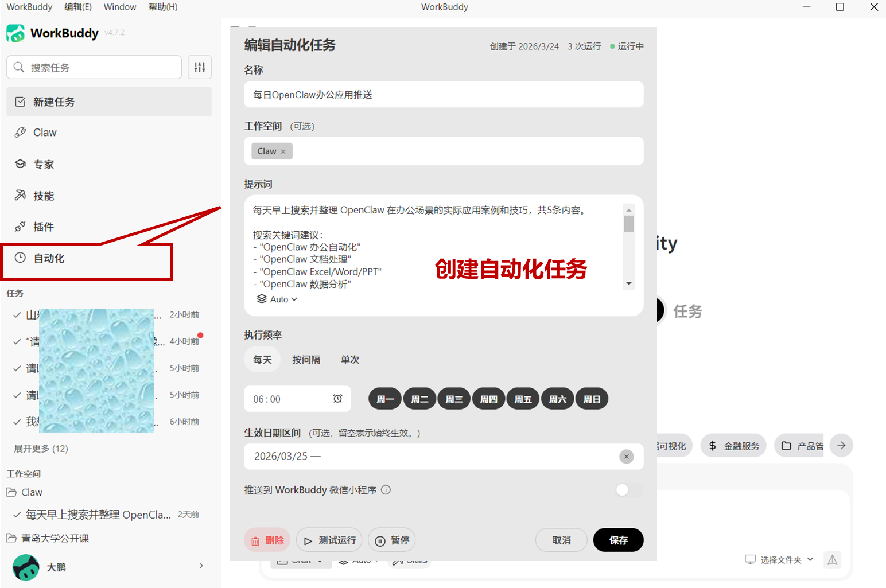Toggle the 周三 day button
The height and width of the screenshot is (588, 886).
[x=454, y=399]
